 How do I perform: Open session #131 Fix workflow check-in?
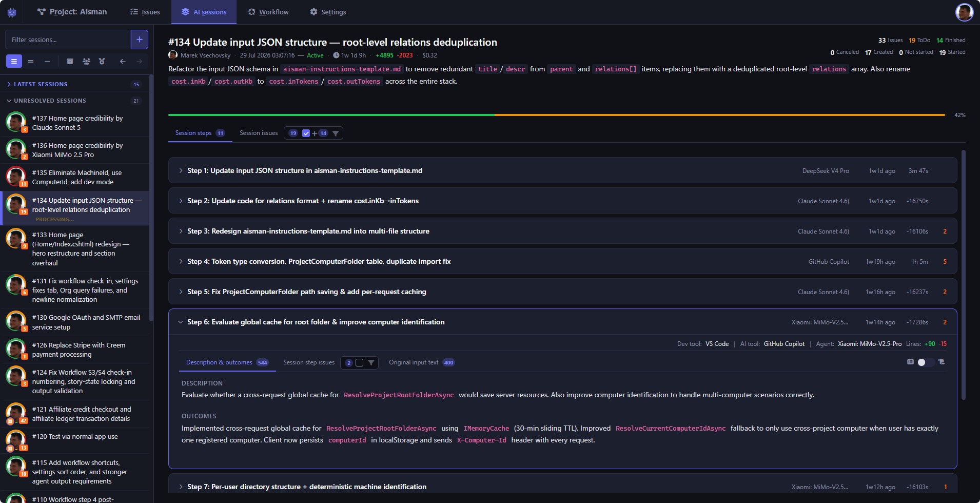click(x=76, y=290)
